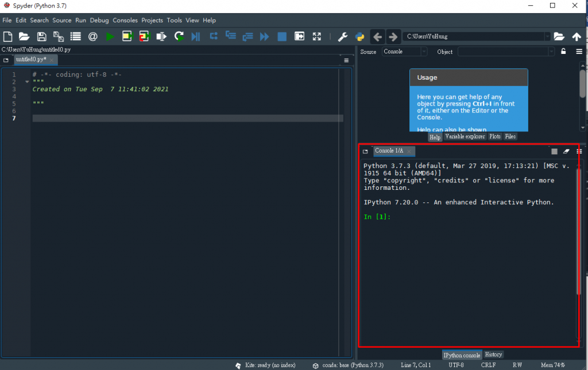The image size is (588, 370).
Task: Close the Console 1/A tab
Action: click(x=409, y=151)
